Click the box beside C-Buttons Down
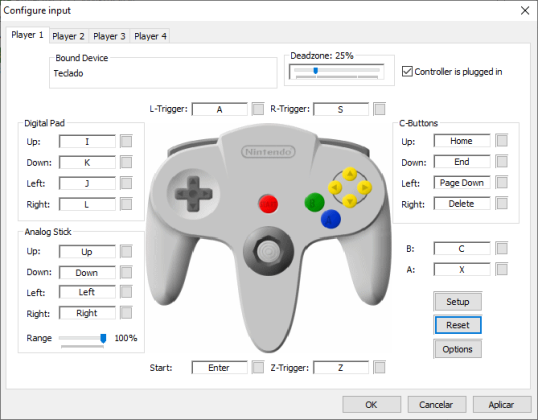The height and width of the screenshot is (420, 538). point(502,162)
